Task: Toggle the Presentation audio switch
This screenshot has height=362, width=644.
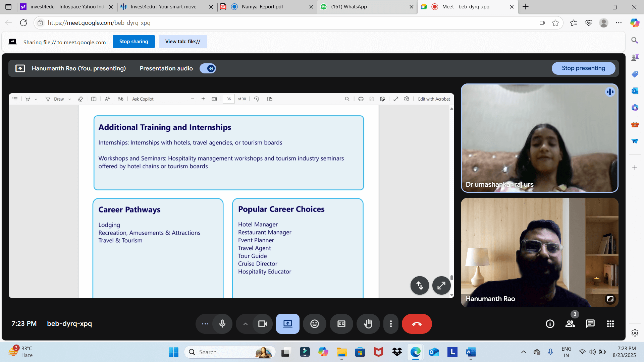Action: click(208, 68)
